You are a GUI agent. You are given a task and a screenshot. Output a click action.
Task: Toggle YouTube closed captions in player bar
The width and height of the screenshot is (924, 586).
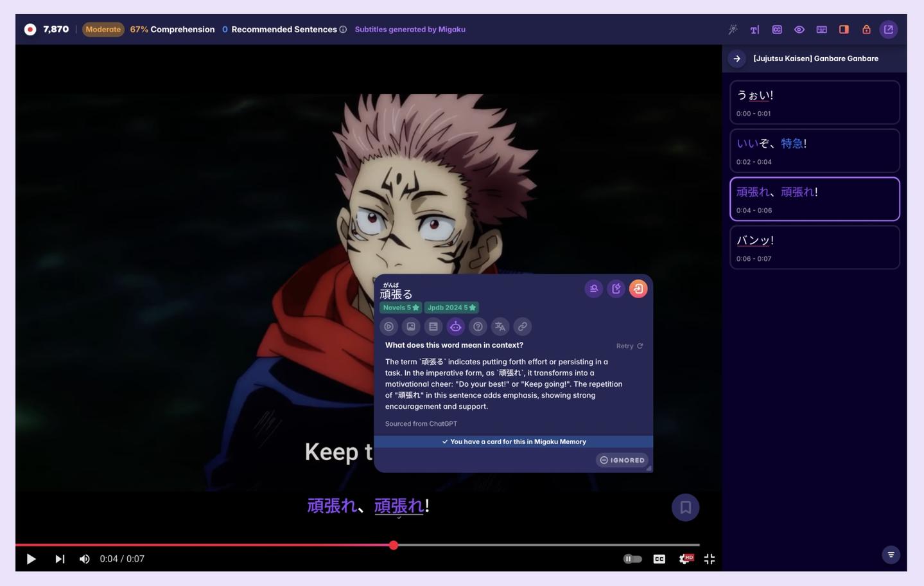659,559
